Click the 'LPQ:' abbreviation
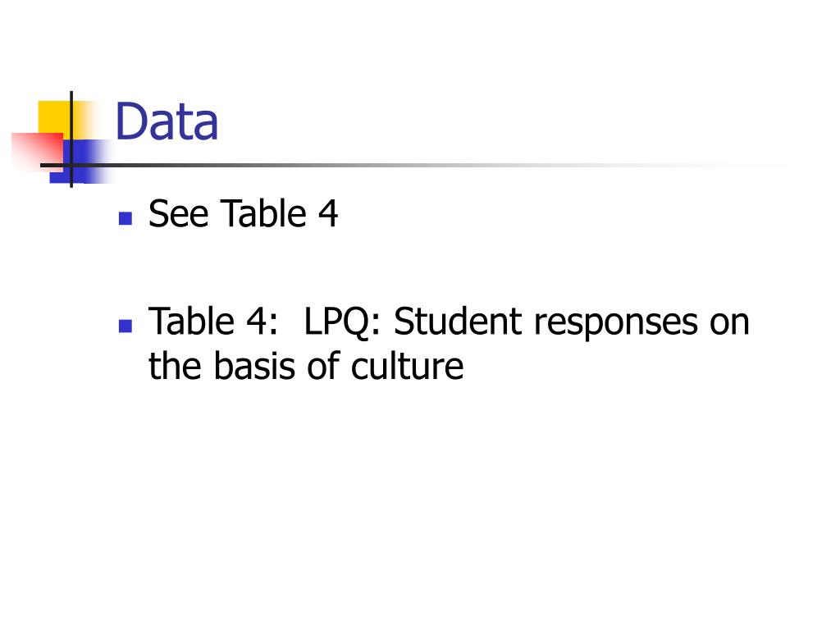 pyautogui.click(x=342, y=323)
